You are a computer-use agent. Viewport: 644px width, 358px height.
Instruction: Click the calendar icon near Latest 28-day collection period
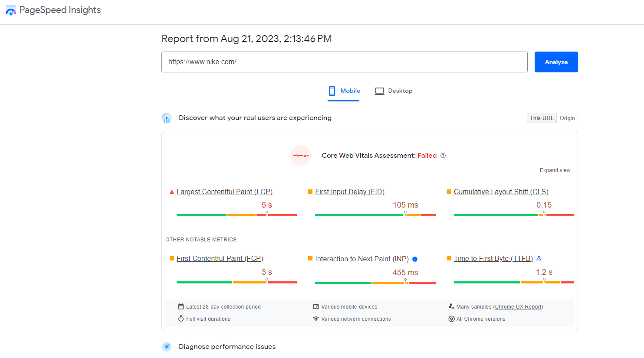coord(181,306)
